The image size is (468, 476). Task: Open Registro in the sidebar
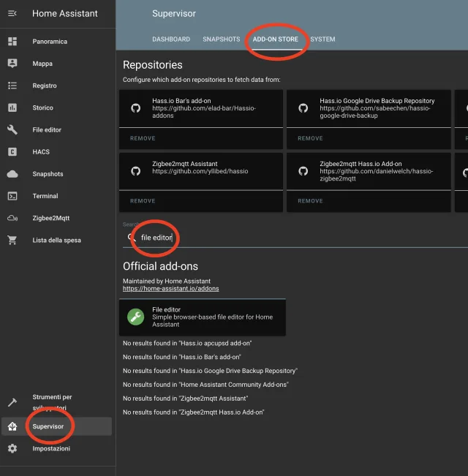pos(56,86)
